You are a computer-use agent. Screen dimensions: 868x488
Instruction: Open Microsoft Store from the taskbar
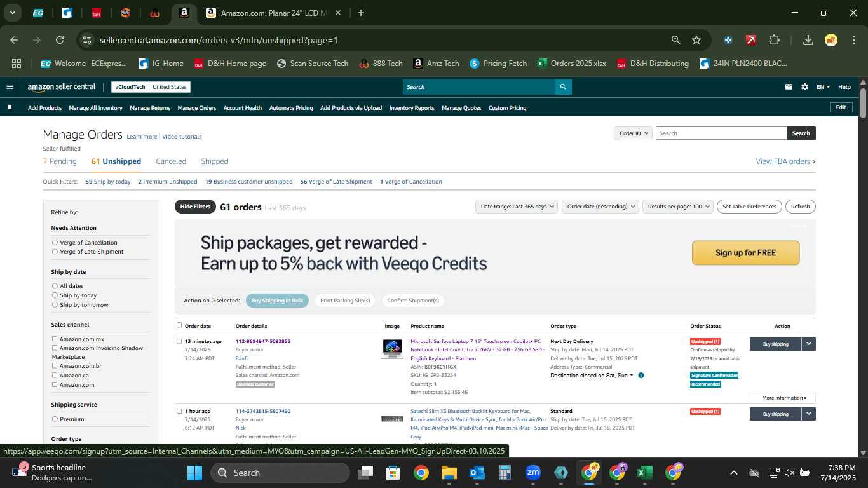tap(393, 473)
